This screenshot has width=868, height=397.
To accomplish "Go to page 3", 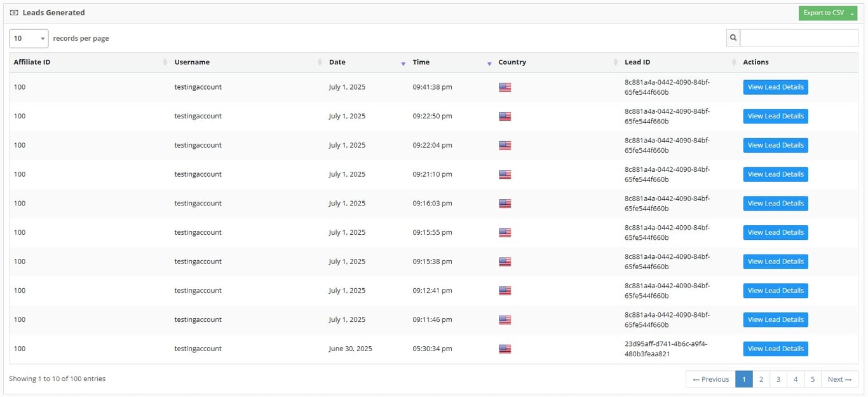I will [778, 379].
